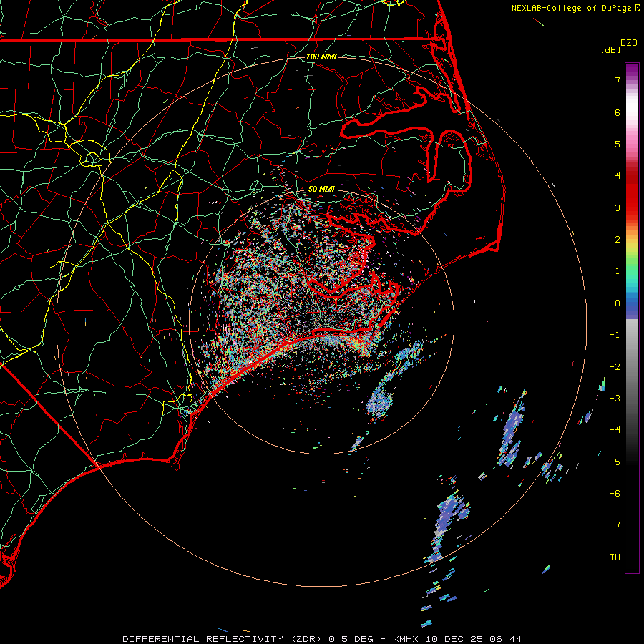Screen dimensions: 644x644
Task: Click the 0 value on the color scale
Action: 618,303
